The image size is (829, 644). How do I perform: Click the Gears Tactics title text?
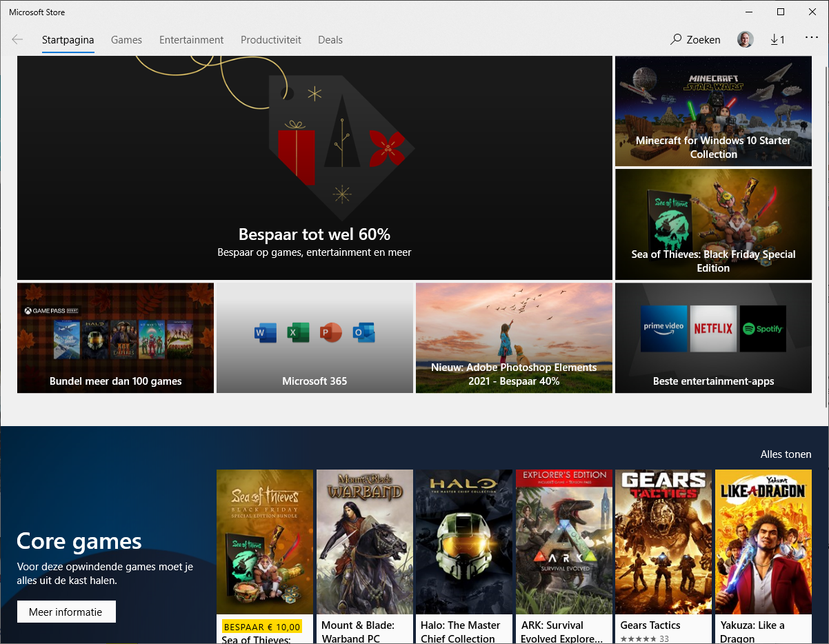pyautogui.click(x=650, y=625)
